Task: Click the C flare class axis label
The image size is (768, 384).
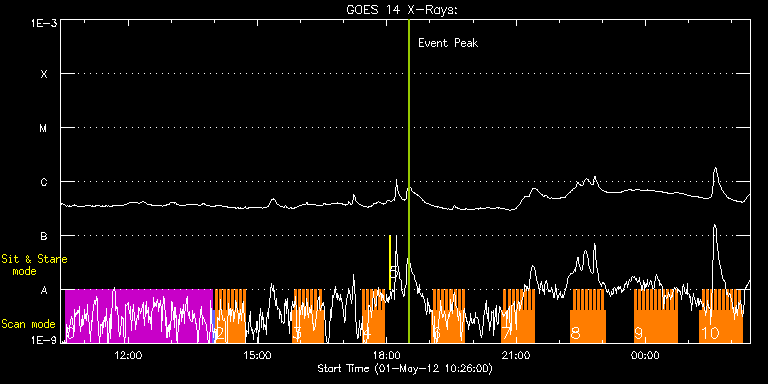Action: pos(44,182)
